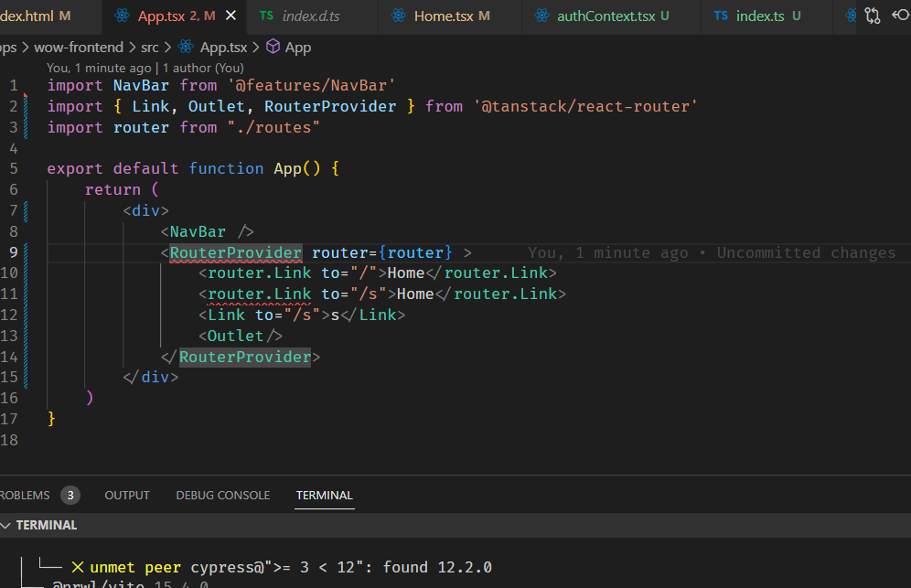
Task: Open the wow-frontend breadcrumb folder
Action: click(x=78, y=47)
